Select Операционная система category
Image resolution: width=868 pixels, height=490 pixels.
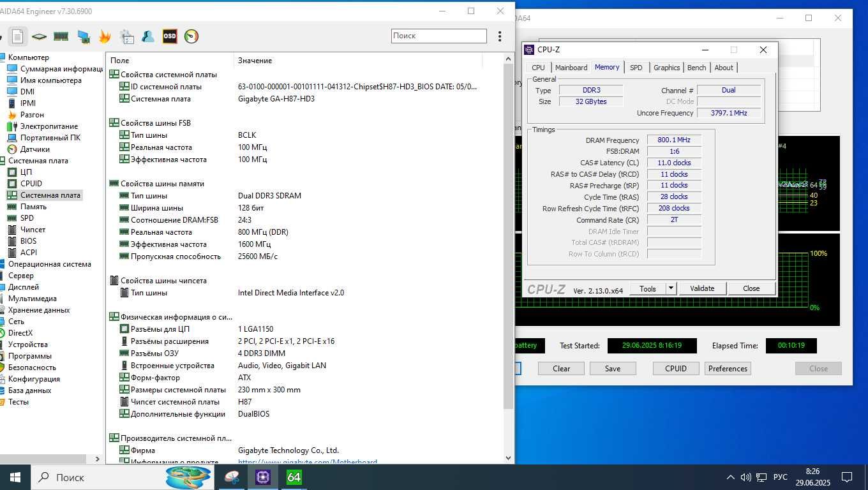[50, 264]
